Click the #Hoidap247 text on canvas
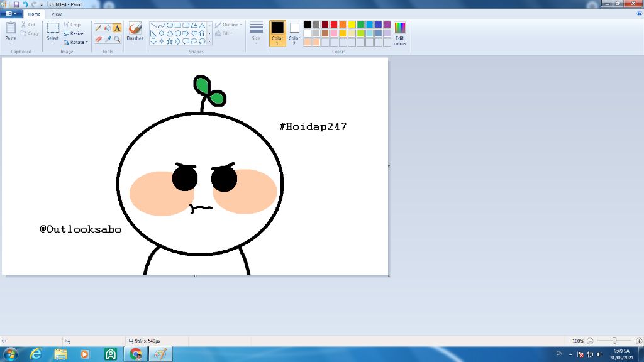This screenshot has width=644, height=362. point(313,126)
